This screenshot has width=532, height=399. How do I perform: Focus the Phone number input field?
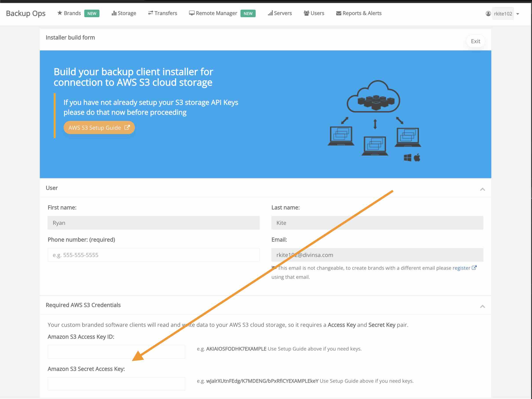click(x=153, y=255)
